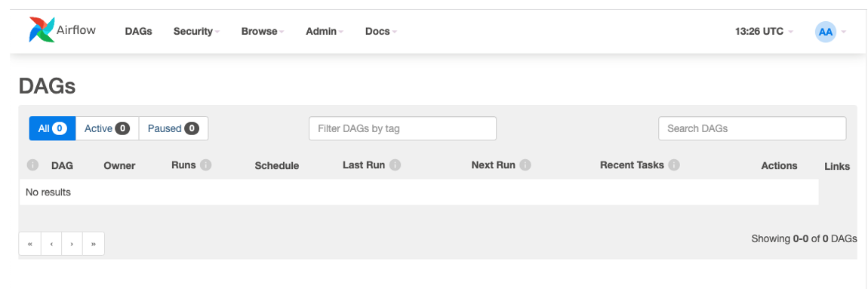Open the 13:26 UTC timezone dropdown
The image size is (868, 289).
tap(764, 32)
